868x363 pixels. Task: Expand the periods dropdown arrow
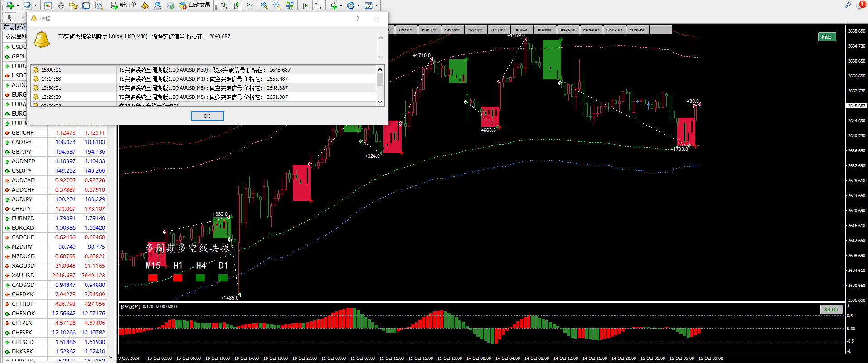[x=359, y=6]
